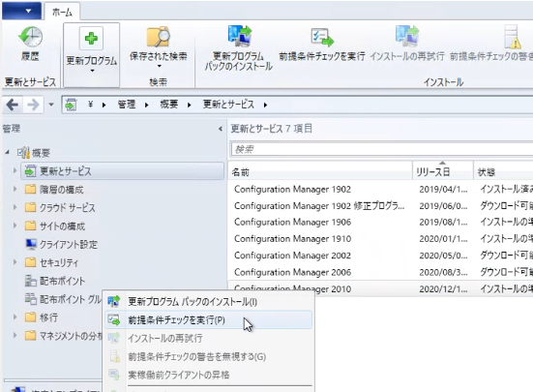This screenshot has width=533, height=392.
Task: Go back with the left arrow
Action: 13,105
